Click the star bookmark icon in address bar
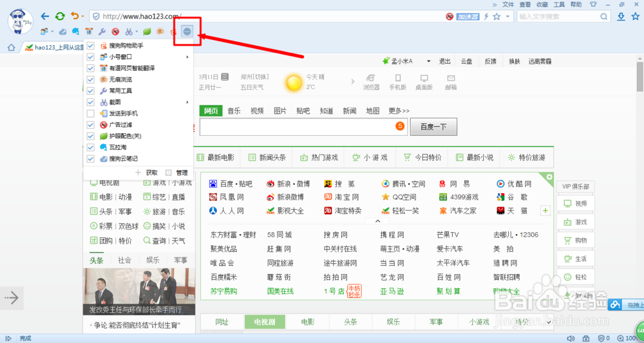This screenshot has width=644, height=343. 497,17
